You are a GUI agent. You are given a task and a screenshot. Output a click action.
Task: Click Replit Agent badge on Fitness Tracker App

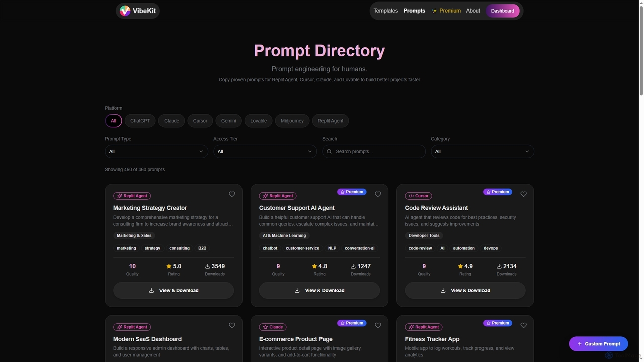click(424, 327)
